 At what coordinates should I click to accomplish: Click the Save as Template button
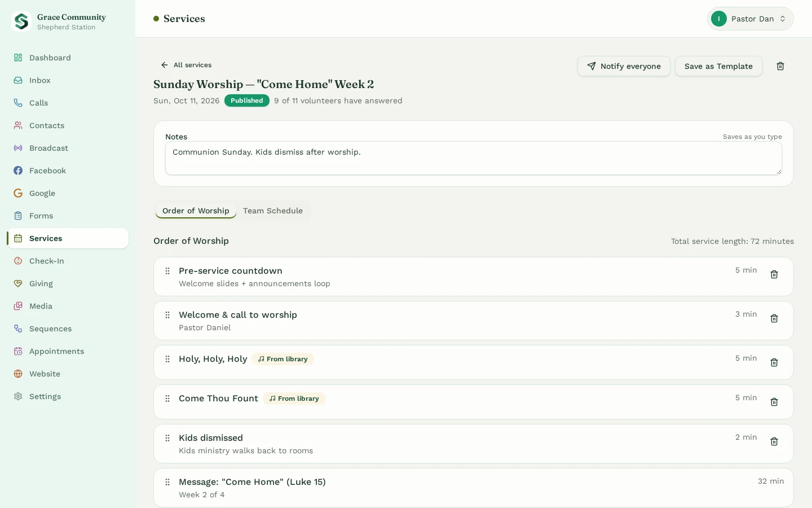point(718,66)
